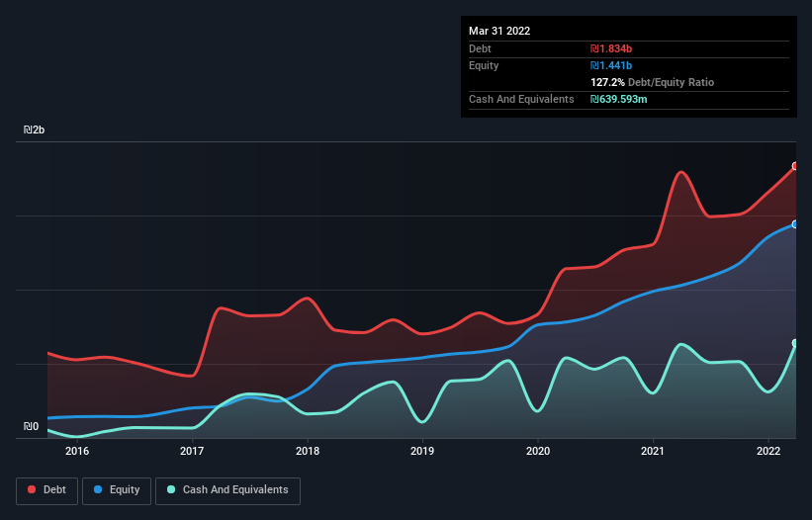The width and height of the screenshot is (812, 520).
Task: Toggle the Equity series legend button
Action: pyautogui.click(x=117, y=490)
